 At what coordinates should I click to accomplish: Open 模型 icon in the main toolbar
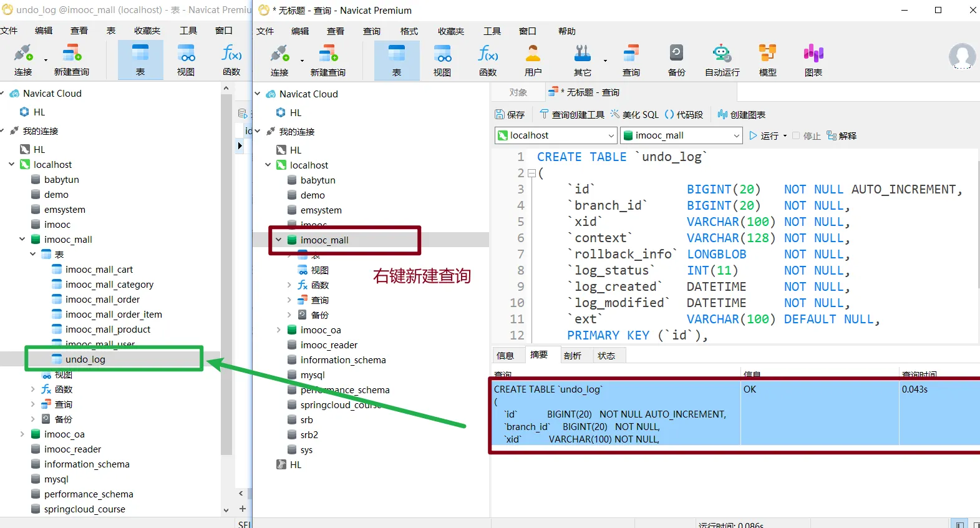tap(768, 54)
